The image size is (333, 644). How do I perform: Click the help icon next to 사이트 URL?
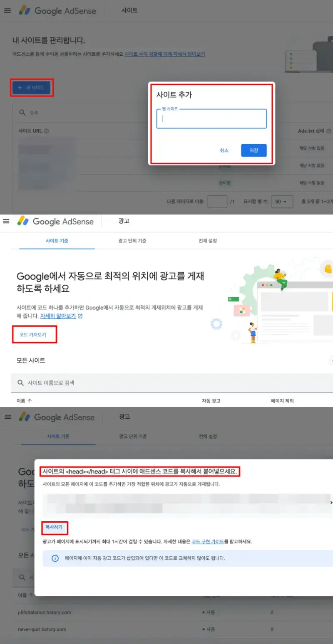pyautogui.click(x=46, y=131)
